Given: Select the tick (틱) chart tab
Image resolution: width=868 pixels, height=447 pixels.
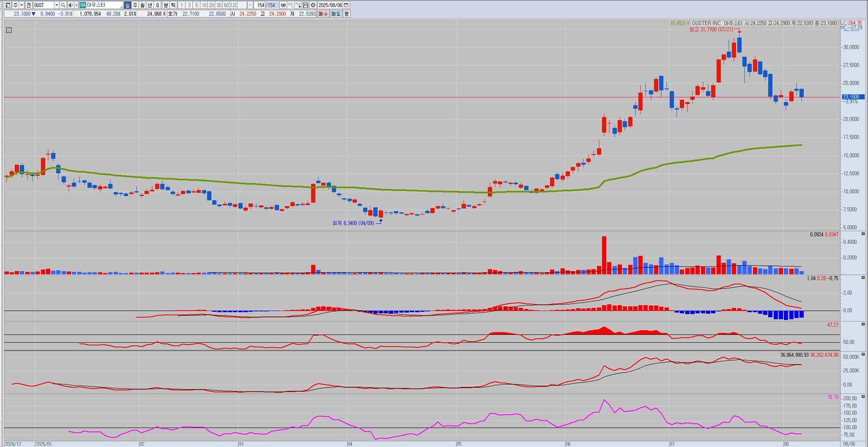Looking at the screenshot, I should 173,5.
